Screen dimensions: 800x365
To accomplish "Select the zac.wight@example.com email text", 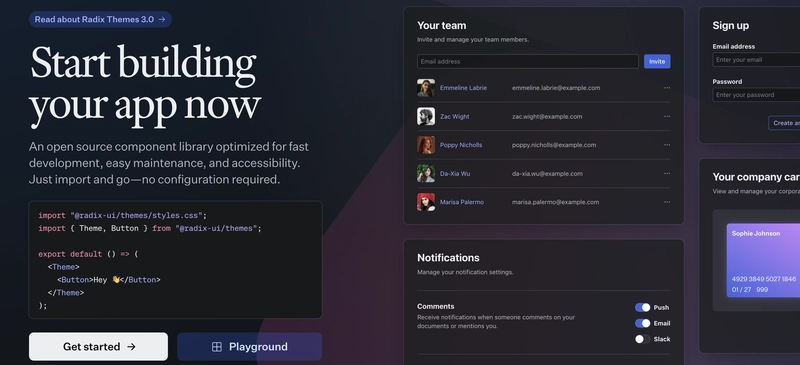I will [x=547, y=116].
